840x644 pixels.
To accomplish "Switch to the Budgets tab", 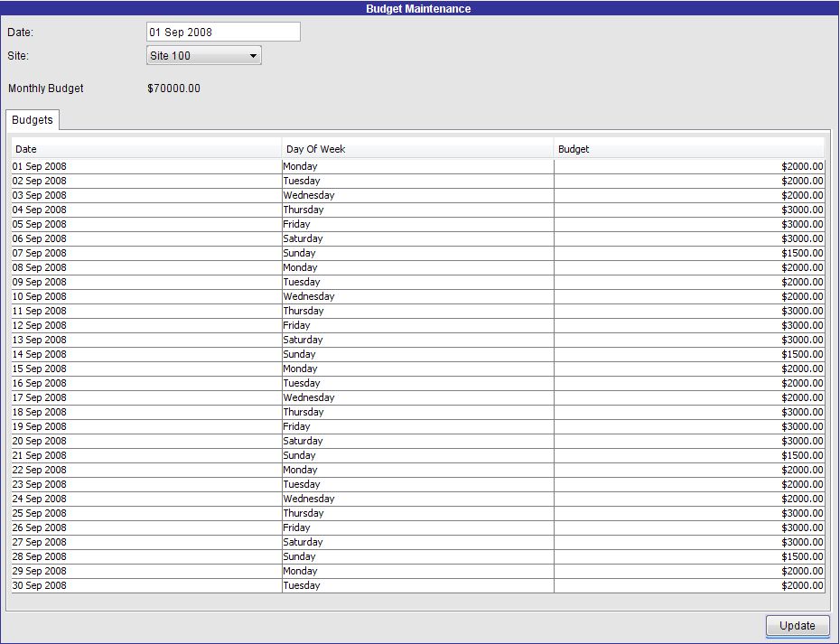I will (33, 120).
